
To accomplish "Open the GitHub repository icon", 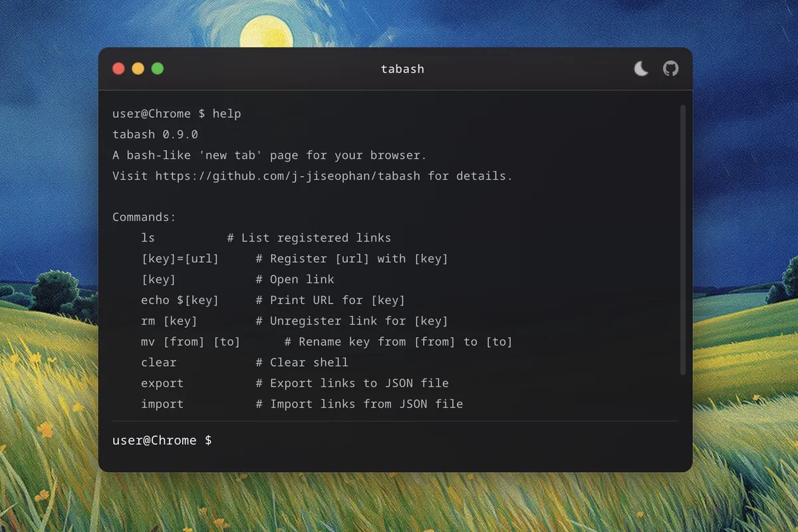I will (671, 68).
